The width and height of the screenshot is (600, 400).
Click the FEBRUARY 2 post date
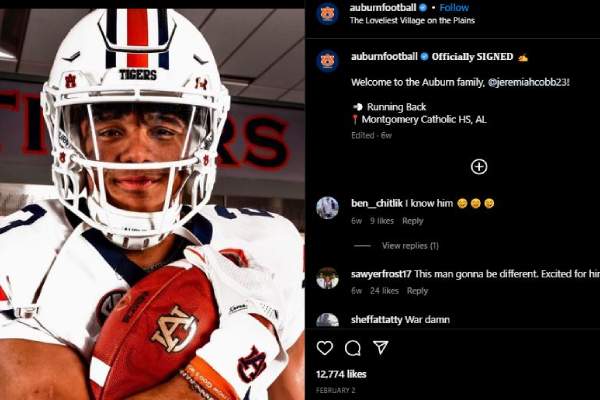pyautogui.click(x=336, y=389)
